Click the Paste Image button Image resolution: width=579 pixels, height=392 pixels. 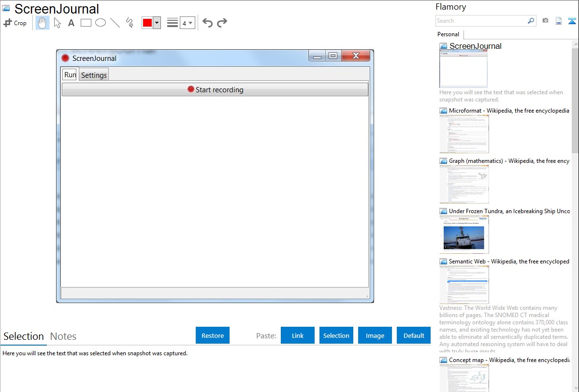[375, 335]
